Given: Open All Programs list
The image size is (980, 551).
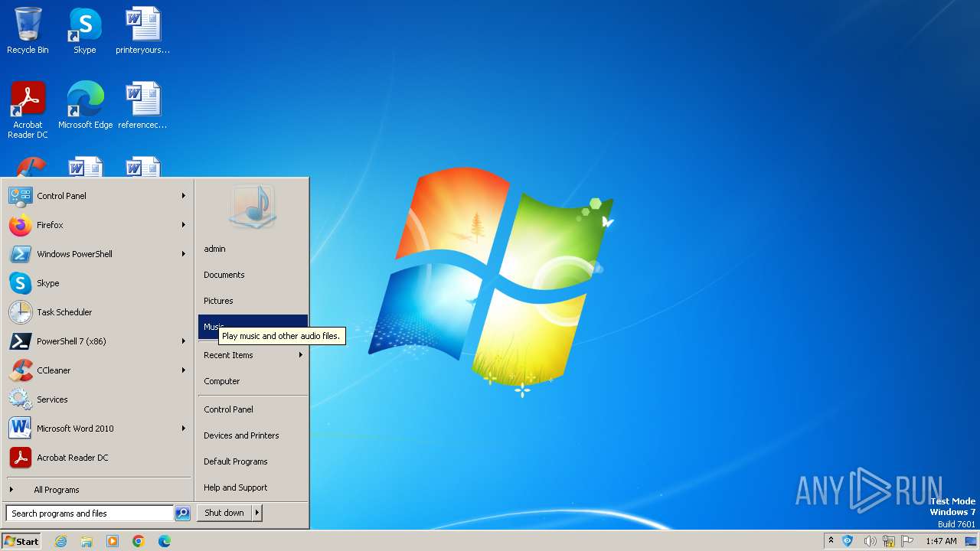Looking at the screenshot, I should click(x=97, y=490).
